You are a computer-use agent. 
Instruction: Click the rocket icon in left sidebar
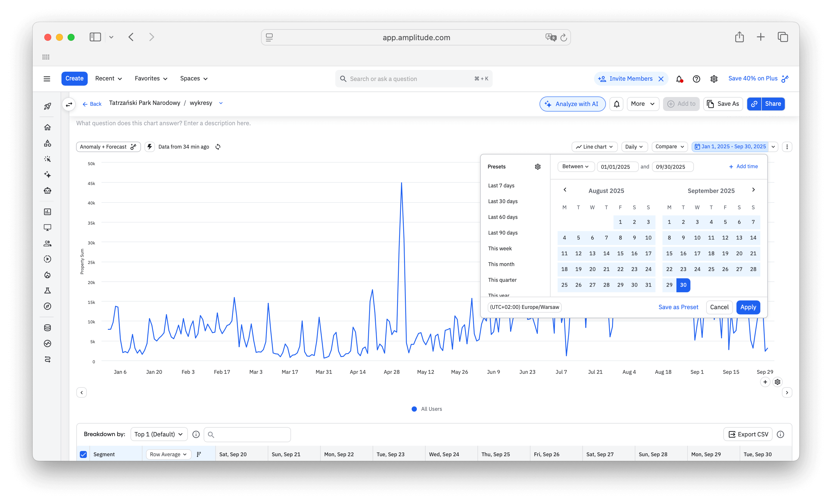pyautogui.click(x=47, y=106)
